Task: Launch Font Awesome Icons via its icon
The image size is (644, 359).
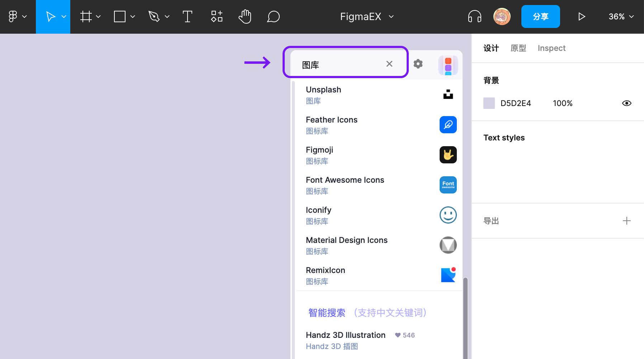Action: tap(448, 185)
